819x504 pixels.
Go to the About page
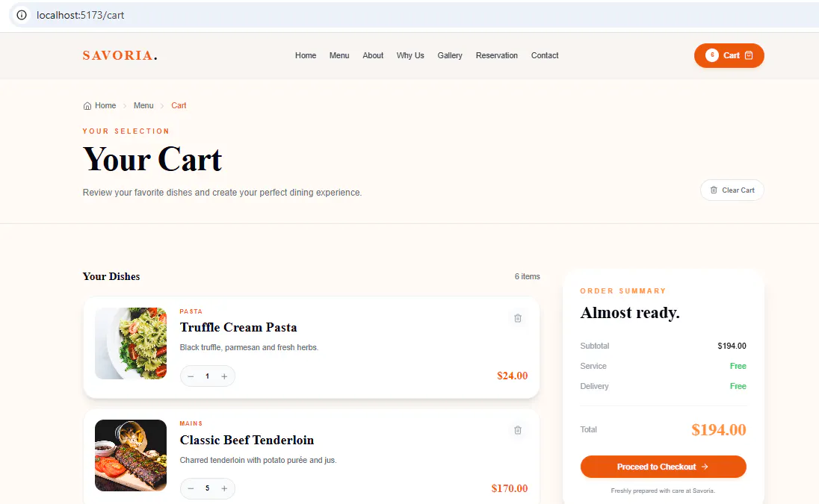pyautogui.click(x=373, y=55)
